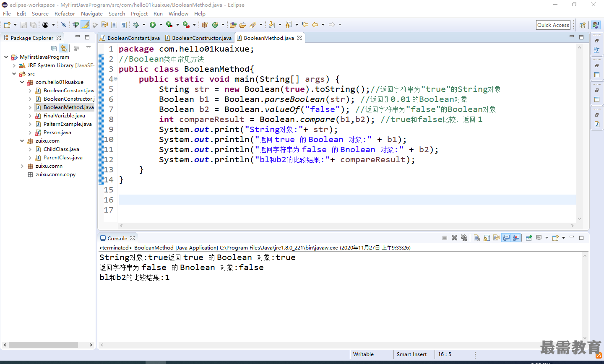Viewport: 604px width, 364px height.
Task: Click the Clear Console icon
Action: click(x=477, y=238)
